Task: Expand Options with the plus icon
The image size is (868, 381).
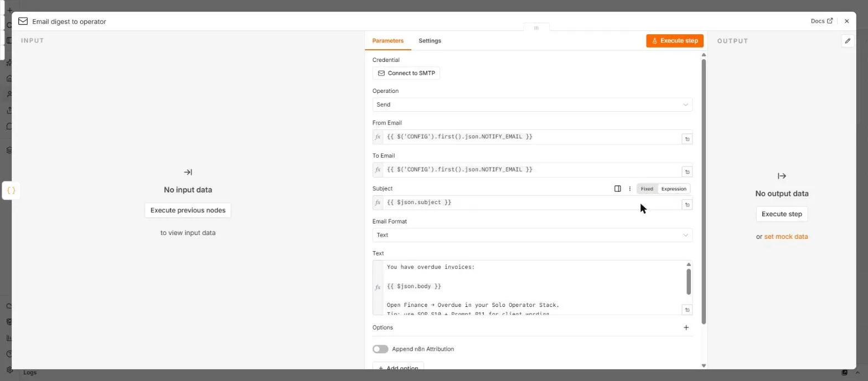Action: [686, 327]
